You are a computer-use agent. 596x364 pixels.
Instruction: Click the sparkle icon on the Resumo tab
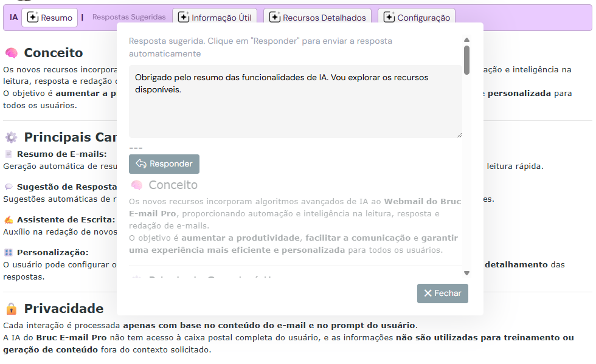(34, 18)
